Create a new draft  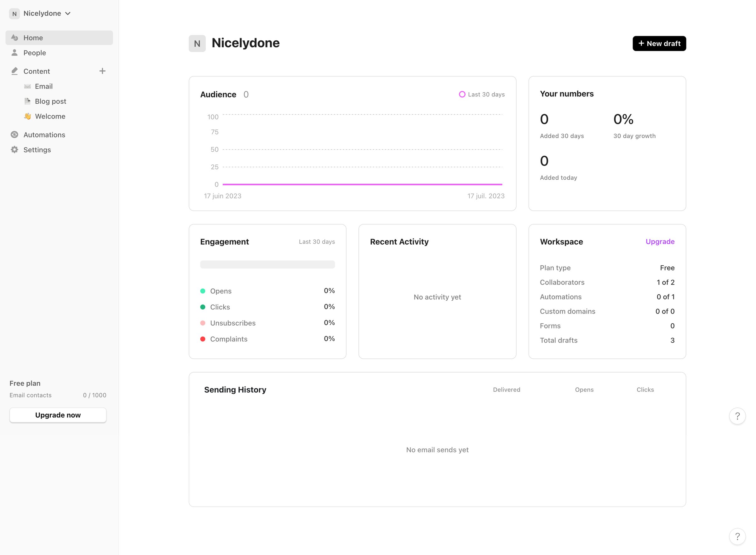659,43
